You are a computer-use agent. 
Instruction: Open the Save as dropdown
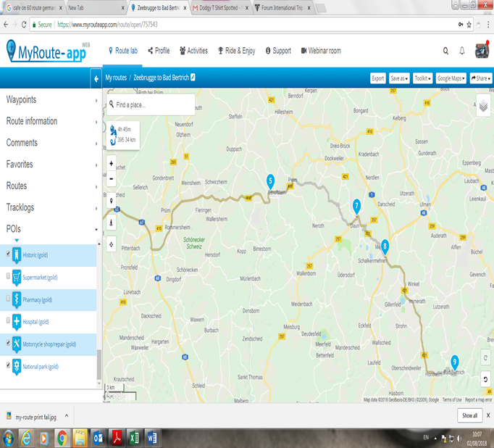(x=399, y=78)
